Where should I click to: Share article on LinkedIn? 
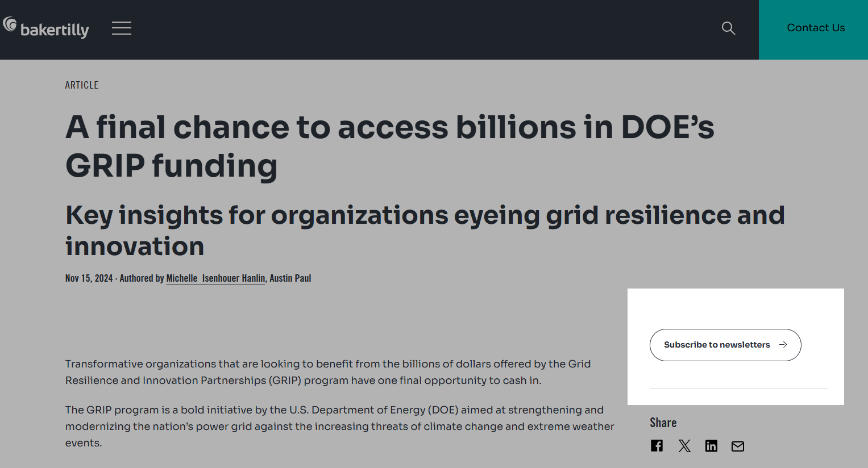pyautogui.click(x=711, y=446)
